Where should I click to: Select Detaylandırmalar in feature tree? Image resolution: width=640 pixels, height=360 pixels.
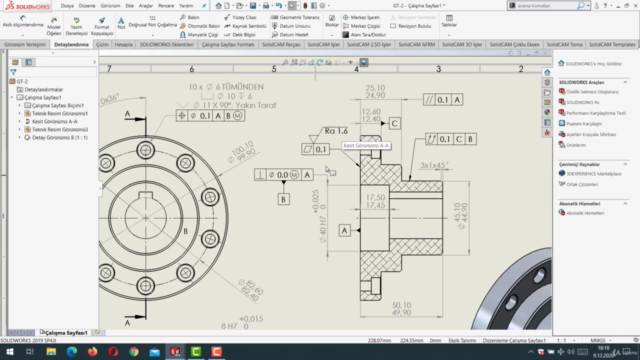pos(40,89)
